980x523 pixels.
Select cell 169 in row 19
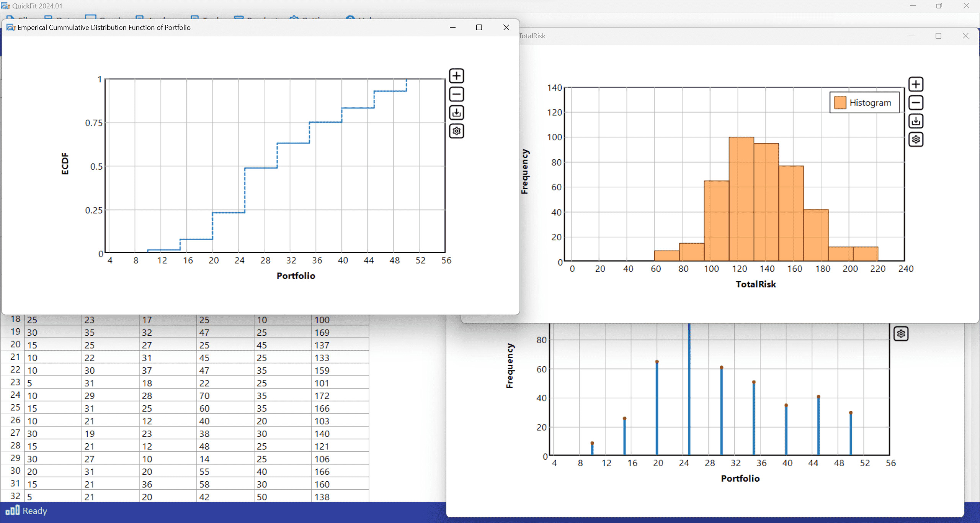point(340,333)
